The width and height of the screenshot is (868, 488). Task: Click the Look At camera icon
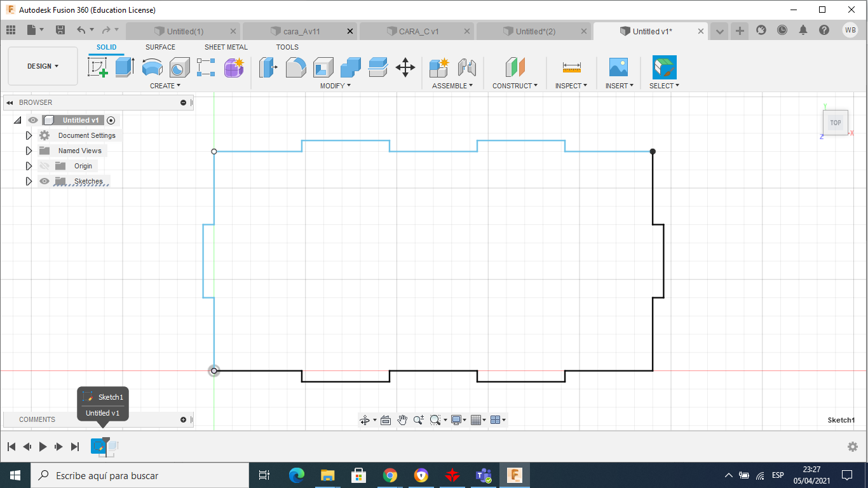(x=386, y=420)
